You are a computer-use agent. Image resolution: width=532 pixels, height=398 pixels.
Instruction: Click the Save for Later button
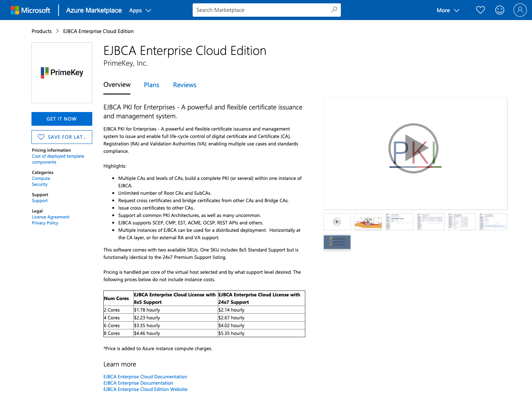click(62, 137)
